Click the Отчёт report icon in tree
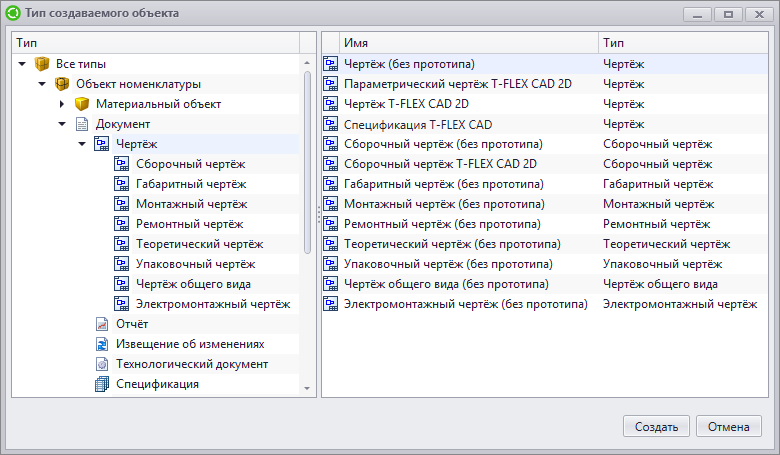The height and width of the screenshot is (455, 780). (102, 324)
